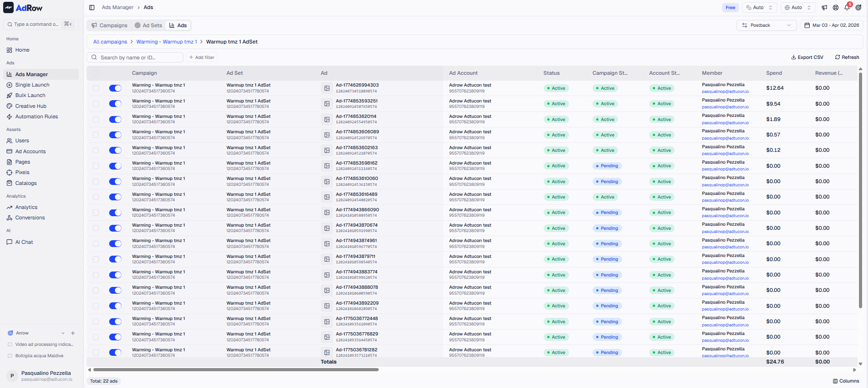Viewport: 868px width, 388px height.
Task: Click the Free plan badge
Action: click(730, 8)
